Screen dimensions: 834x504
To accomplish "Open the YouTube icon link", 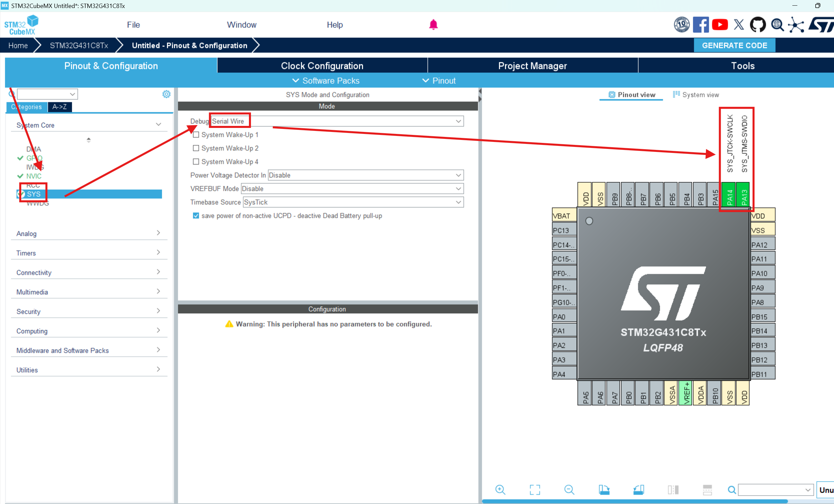I will (720, 25).
